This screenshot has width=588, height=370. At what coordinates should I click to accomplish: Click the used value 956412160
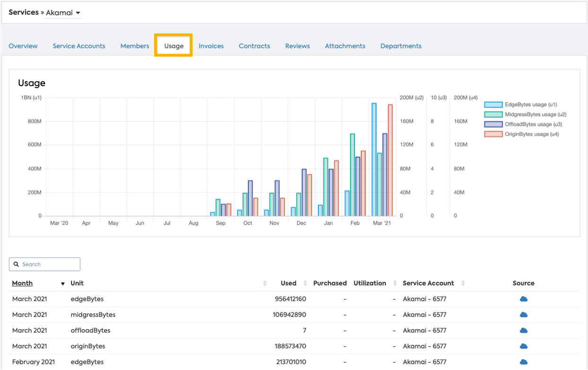(290, 299)
